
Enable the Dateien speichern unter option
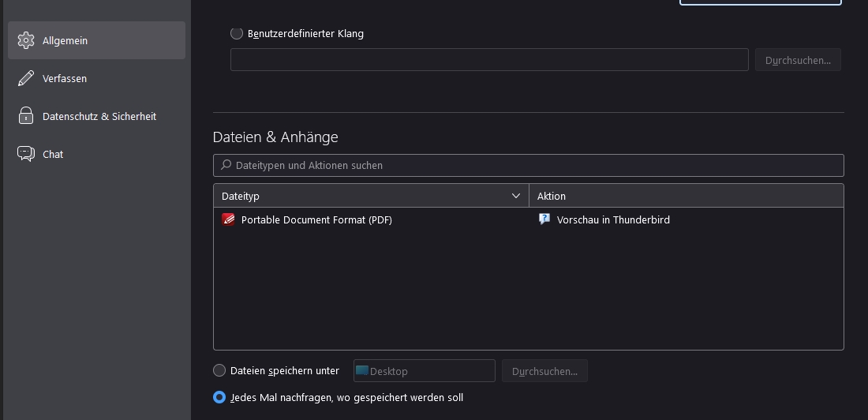tap(219, 370)
